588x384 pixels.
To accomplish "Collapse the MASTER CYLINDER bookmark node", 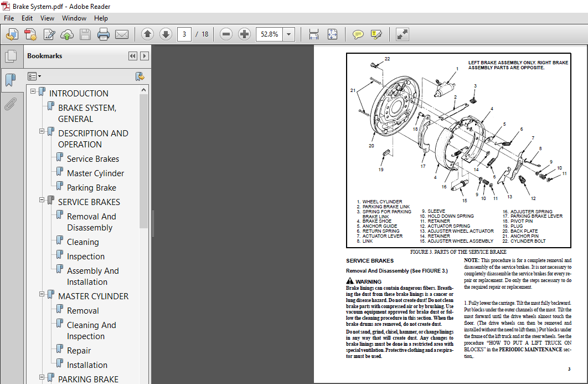I will click(x=42, y=294).
